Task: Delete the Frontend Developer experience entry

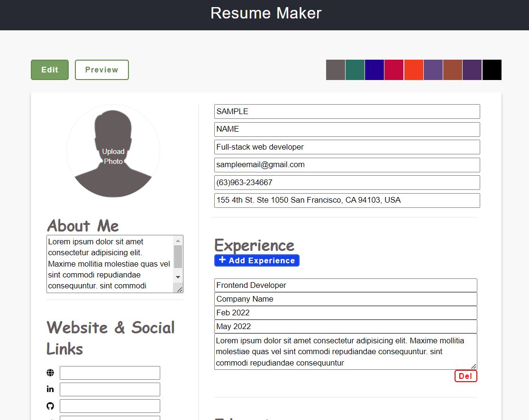Action: click(x=465, y=375)
